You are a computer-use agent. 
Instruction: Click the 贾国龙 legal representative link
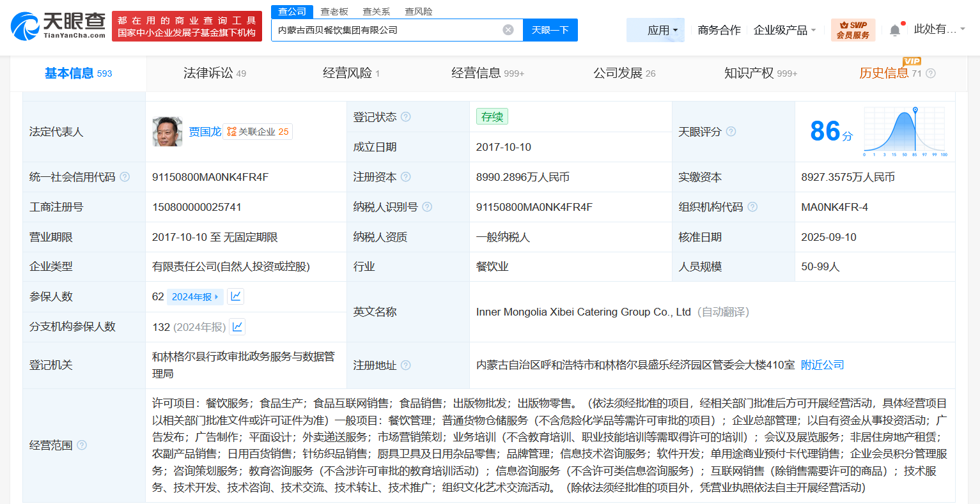click(x=205, y=131)
